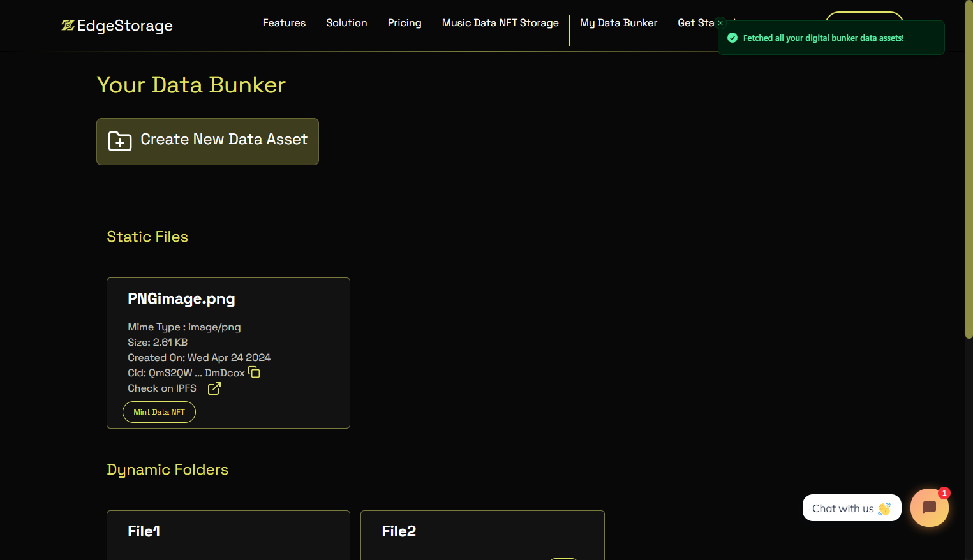Navigate to Music Data NFT Storage
Screen dimensions: 973x560
point(500,23)
